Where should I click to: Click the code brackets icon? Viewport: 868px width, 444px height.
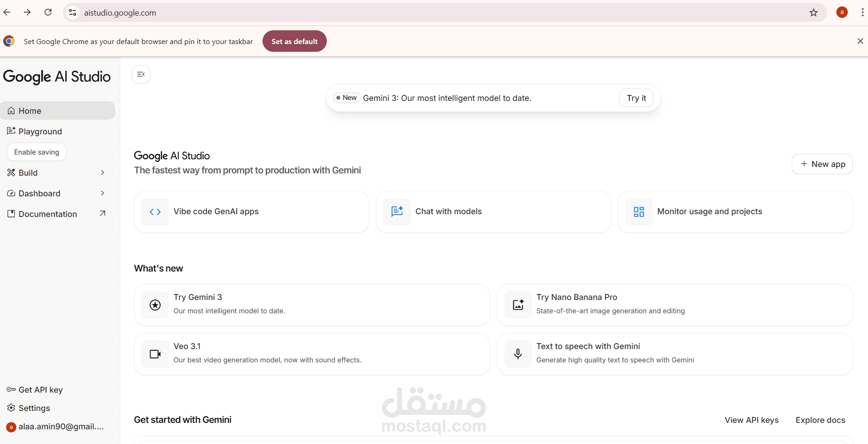(x=155, y=211)
